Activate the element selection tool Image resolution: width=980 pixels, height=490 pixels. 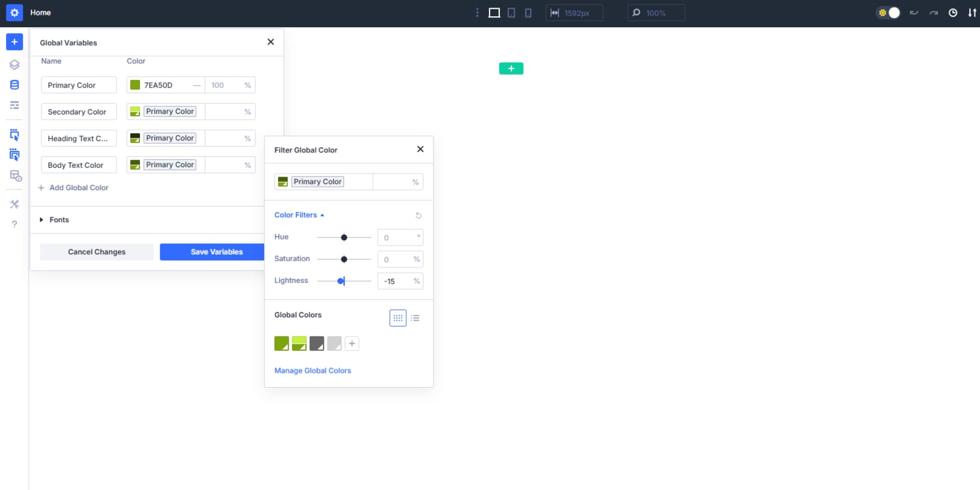[x=14, y=134]
